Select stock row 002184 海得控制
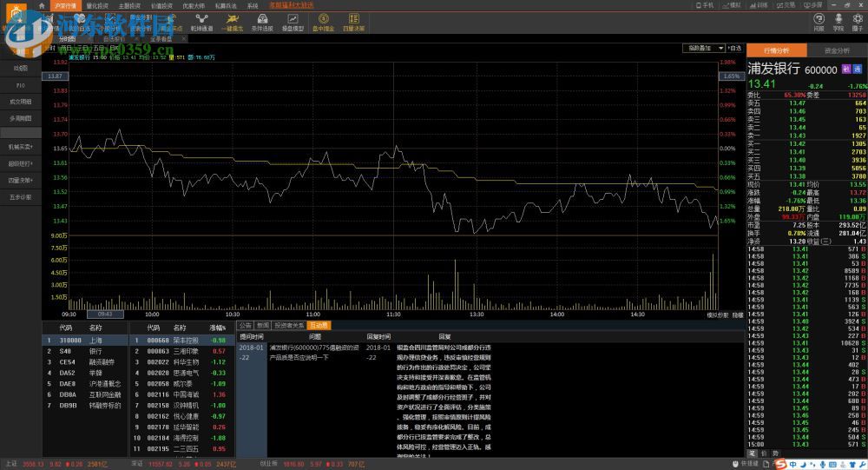Screen dimensions: 868x470 click(182, 438)
